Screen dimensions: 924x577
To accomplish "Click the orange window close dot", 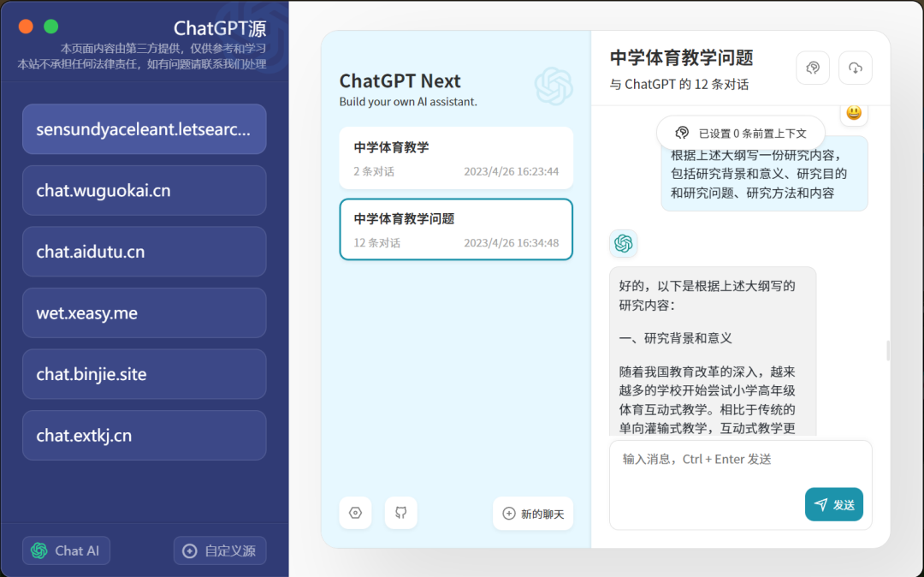I will pos(26,27).
